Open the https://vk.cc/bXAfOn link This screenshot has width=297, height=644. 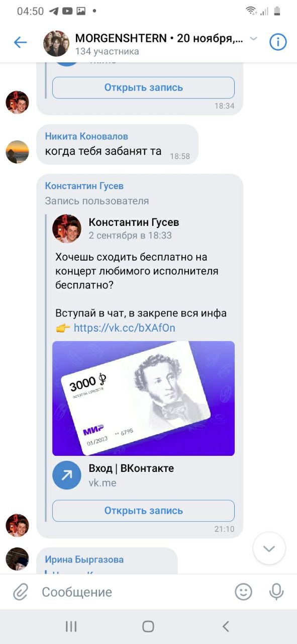(x=124, y=328)
